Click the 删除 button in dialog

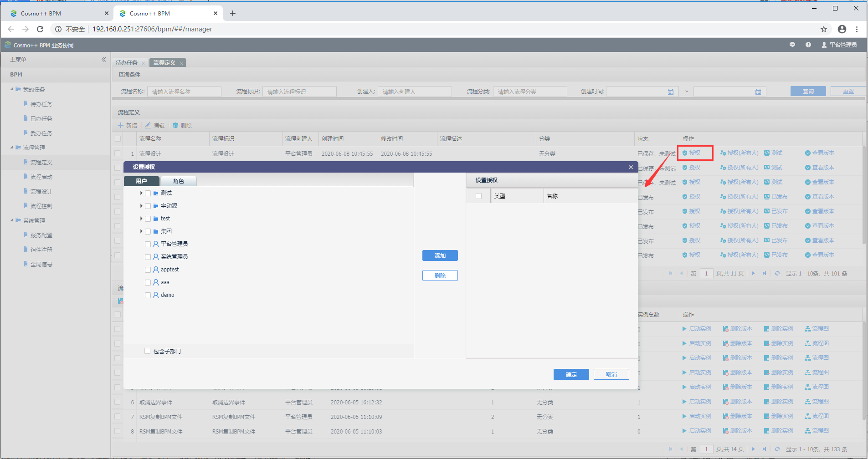[440, 275]
